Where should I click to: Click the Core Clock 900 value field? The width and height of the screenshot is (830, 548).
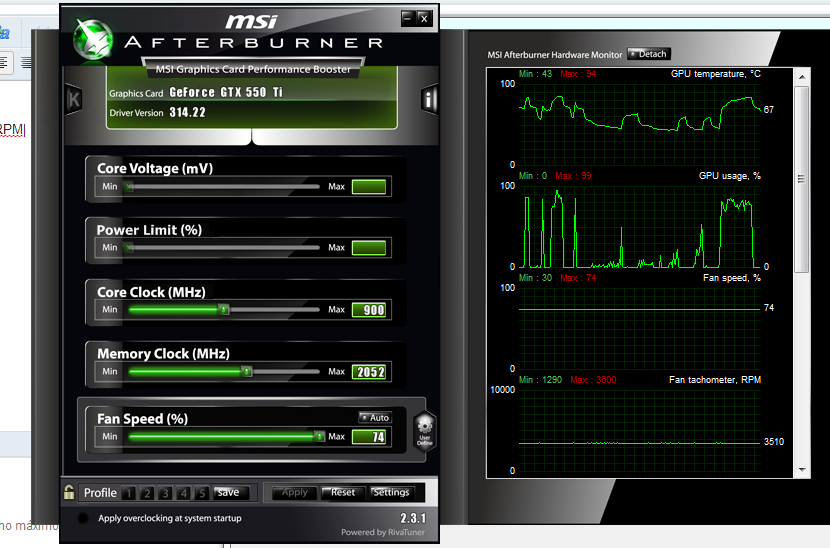369,310
